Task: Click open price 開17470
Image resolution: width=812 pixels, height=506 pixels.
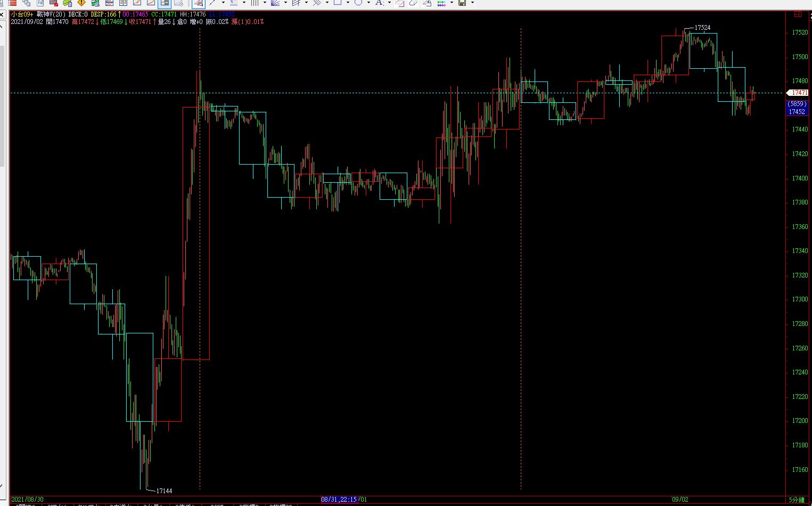Action: [57, 22]
